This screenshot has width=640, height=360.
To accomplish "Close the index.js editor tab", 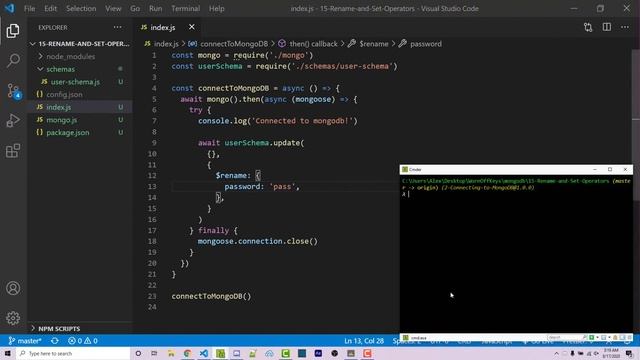I will click(x=191, y=27).
